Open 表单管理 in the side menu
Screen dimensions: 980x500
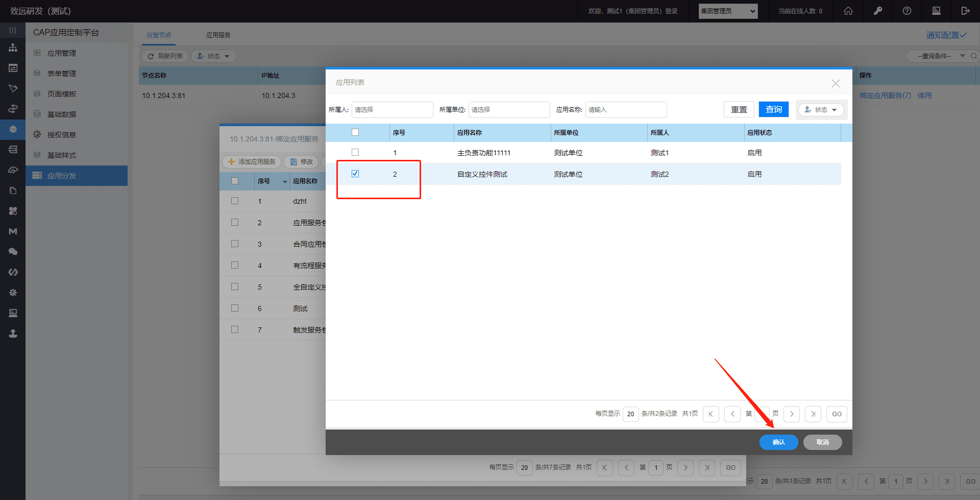[x=77, y=74]
